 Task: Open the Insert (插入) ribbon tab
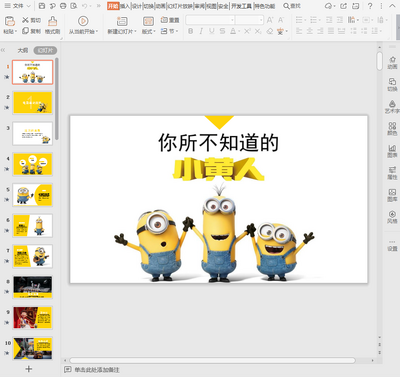125,6
